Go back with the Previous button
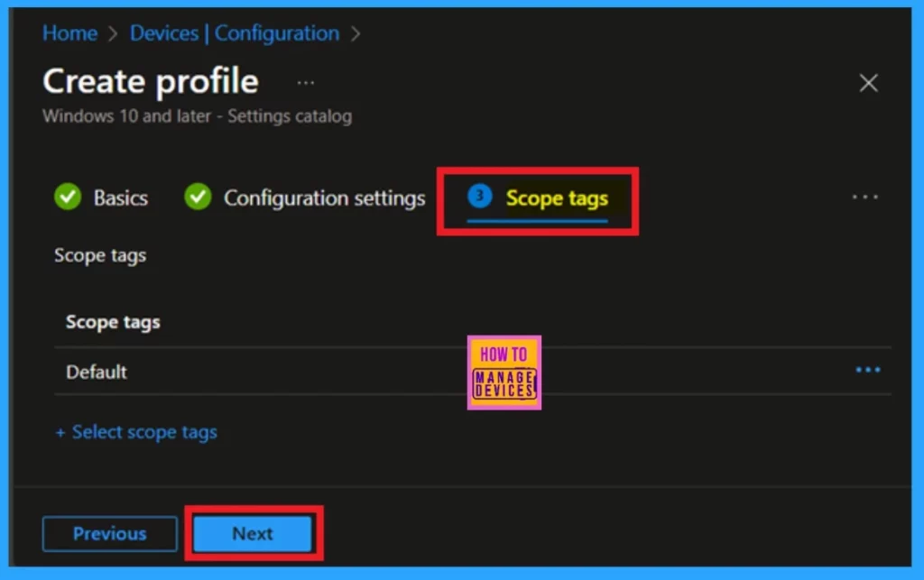Screen dimensions: 924x580 (109, 533)
